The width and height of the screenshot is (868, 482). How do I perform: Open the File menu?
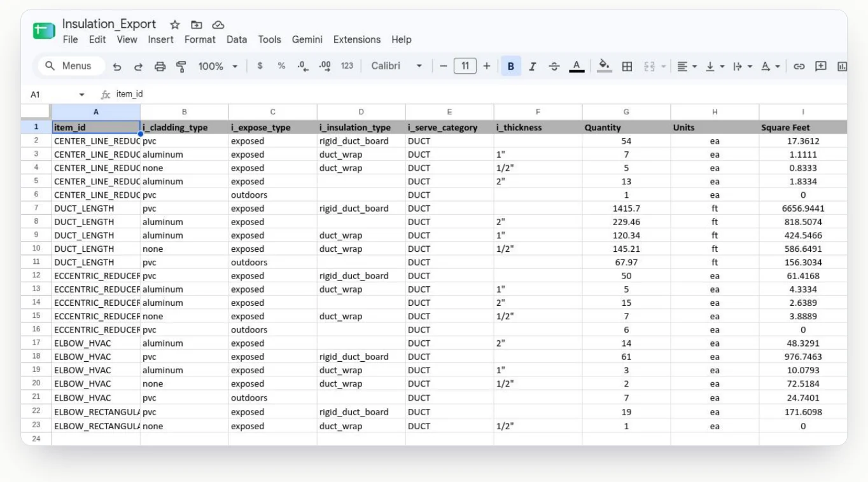coord(71,39)
